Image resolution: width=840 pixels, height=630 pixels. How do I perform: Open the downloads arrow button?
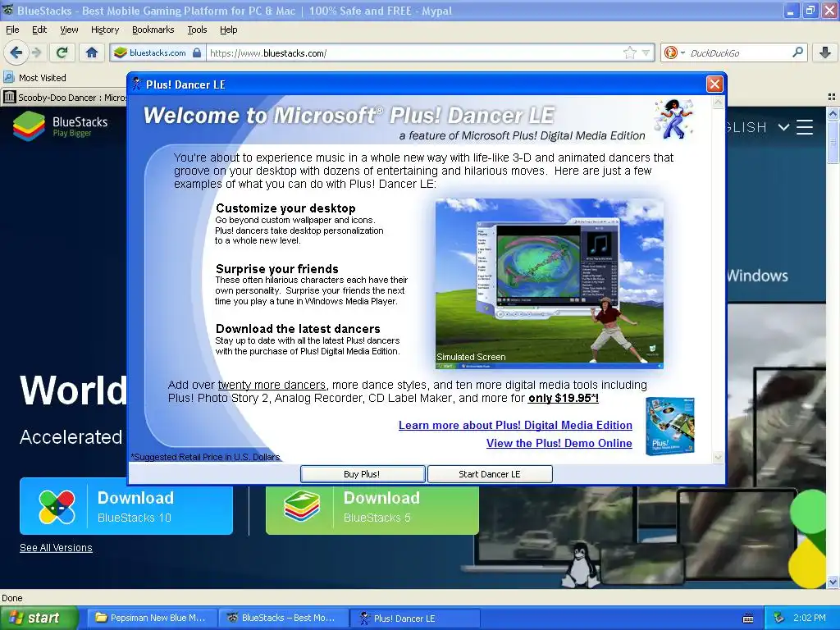(x=825, y=52)
